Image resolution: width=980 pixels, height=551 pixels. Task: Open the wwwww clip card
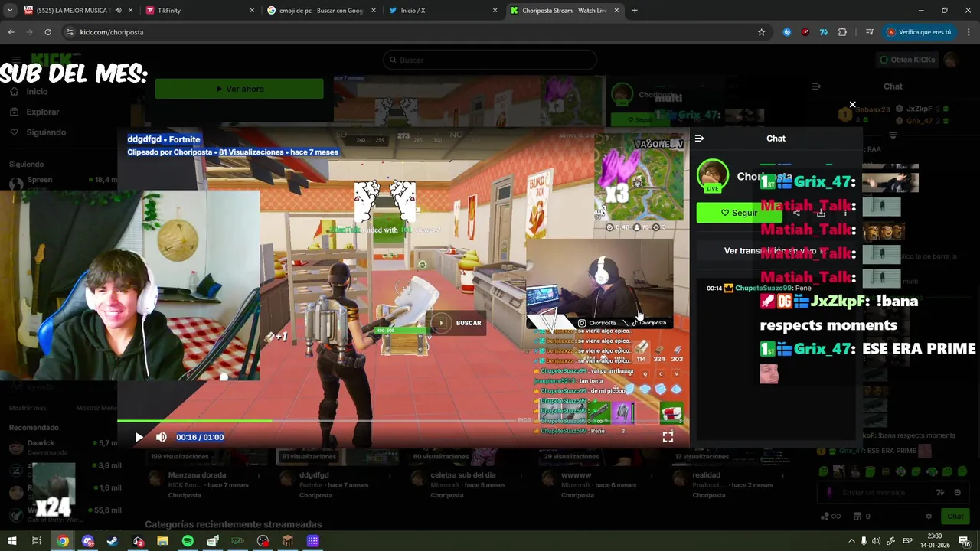pos(576,475)
